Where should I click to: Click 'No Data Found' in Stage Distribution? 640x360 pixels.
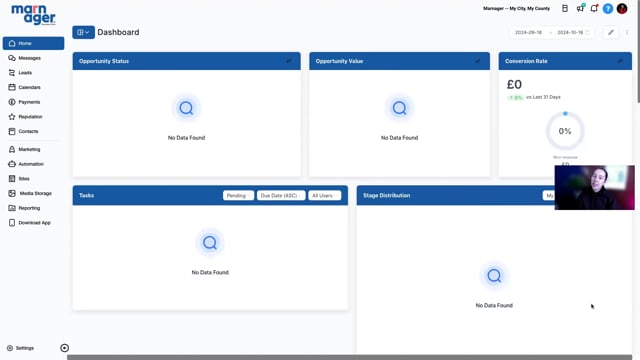pos(494,305)
